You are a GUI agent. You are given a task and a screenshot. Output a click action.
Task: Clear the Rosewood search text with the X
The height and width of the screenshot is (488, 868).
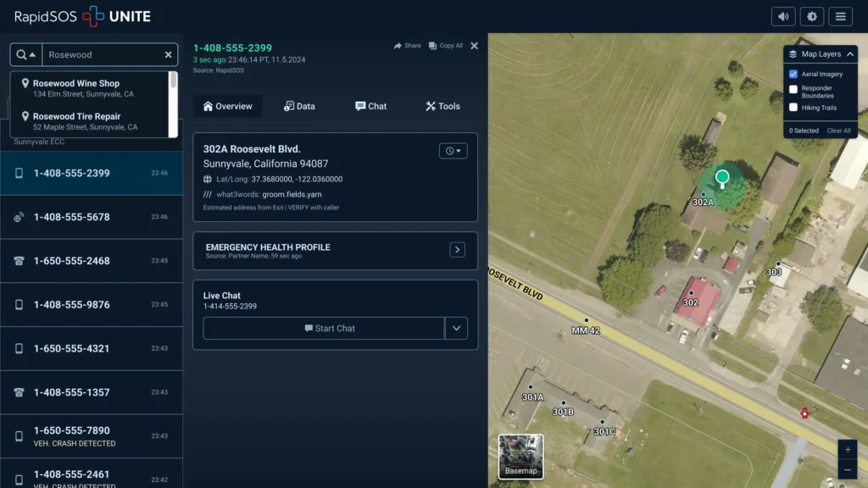[x=166, y=54]
